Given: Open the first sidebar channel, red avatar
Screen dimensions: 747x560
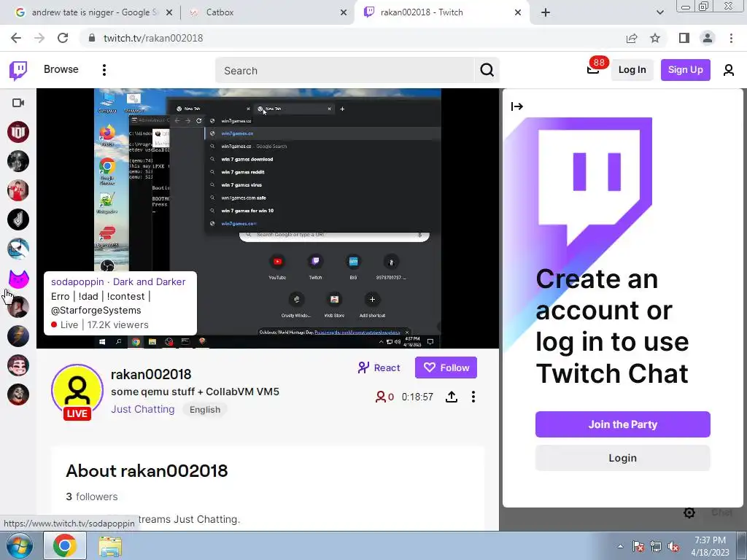Looking at the screenshot, I should (x=18, y=132).
